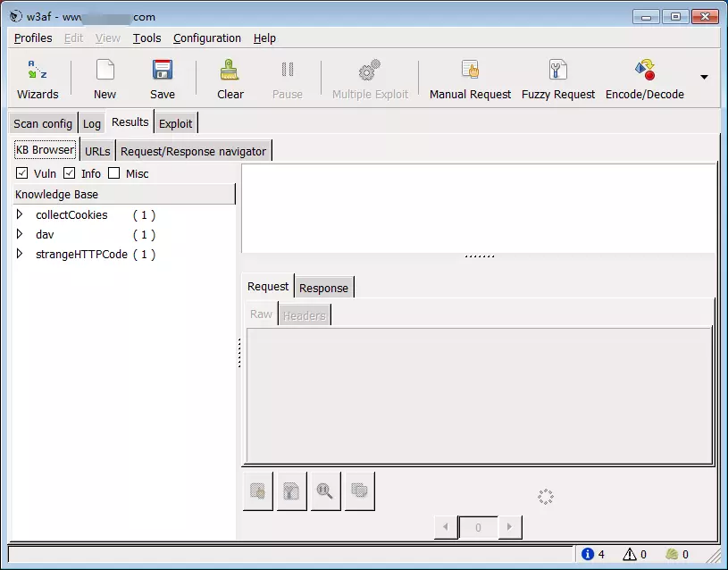
Task: Click the vertical pane splitter handle dots
Action: point(239,353)
